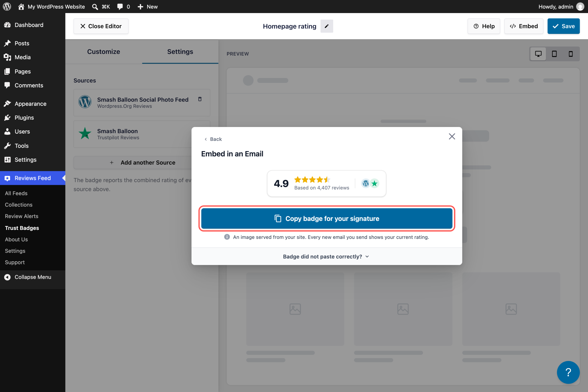
Task: Open All Feeds submenu
Action: click(16, 193)
